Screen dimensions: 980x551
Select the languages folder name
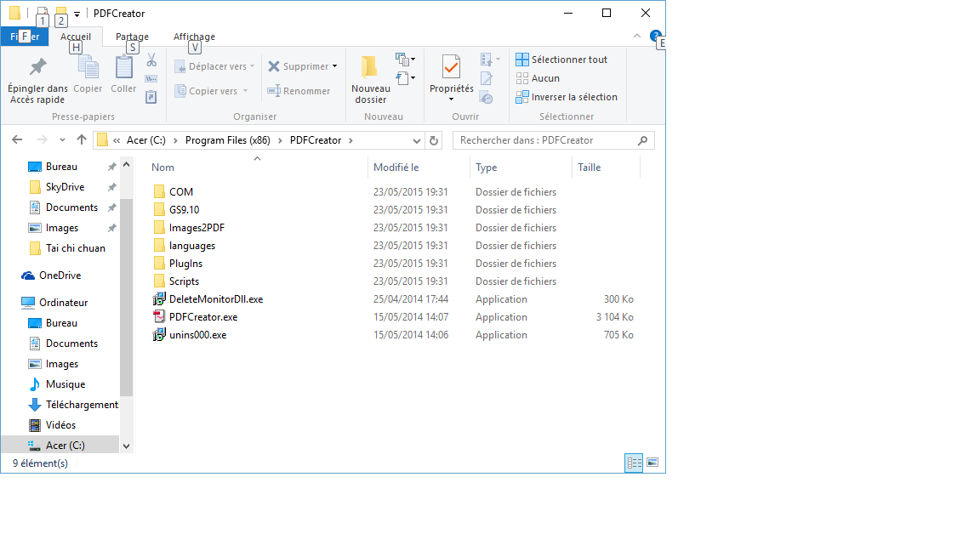coord(192,246)
